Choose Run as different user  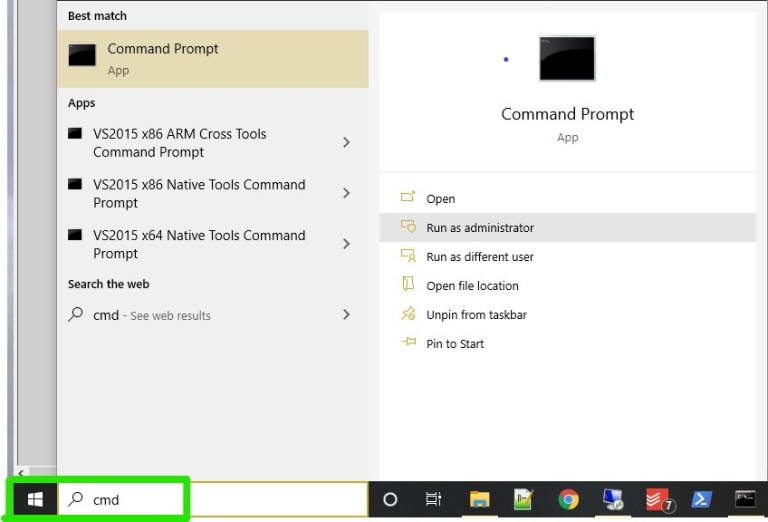pyautogui.click(x=567, y=256)
